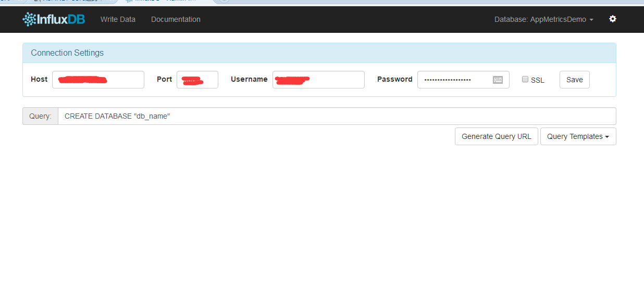Click the keyboard icon in the Password field
The height and width of the screenshot is (293, 644).
(x=498, y=80)
